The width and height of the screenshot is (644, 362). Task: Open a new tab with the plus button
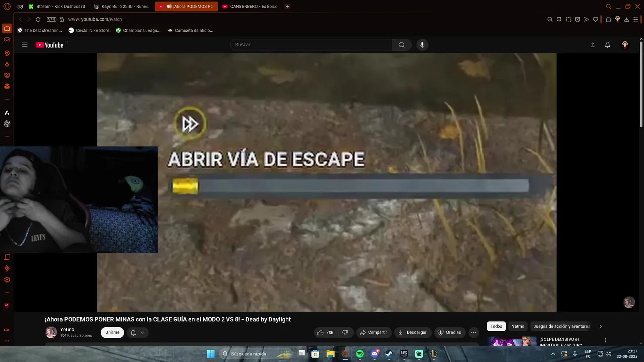(x=287, y=6)
